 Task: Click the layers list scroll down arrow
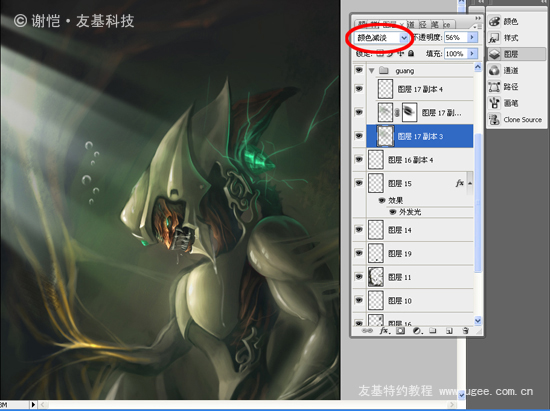point(478,321)
